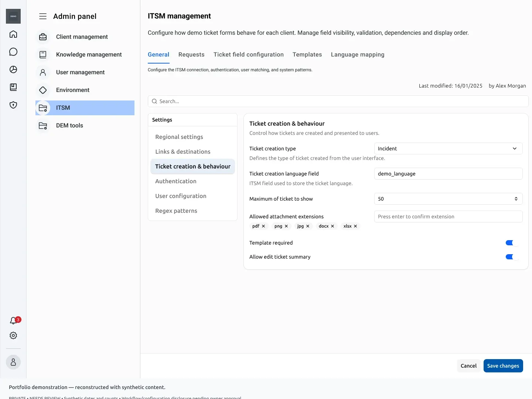The width and height of the screenshot is (532, 399).
Task: Open the pie chart analytics icon
Action: pyautogui.click(x=13, y=69)
